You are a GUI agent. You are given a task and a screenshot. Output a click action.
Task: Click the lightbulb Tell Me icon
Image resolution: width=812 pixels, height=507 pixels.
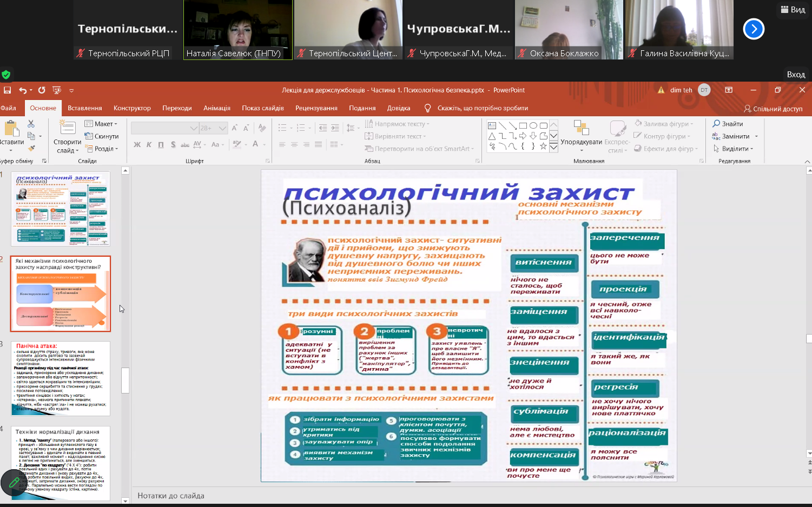tap(427, 108)
